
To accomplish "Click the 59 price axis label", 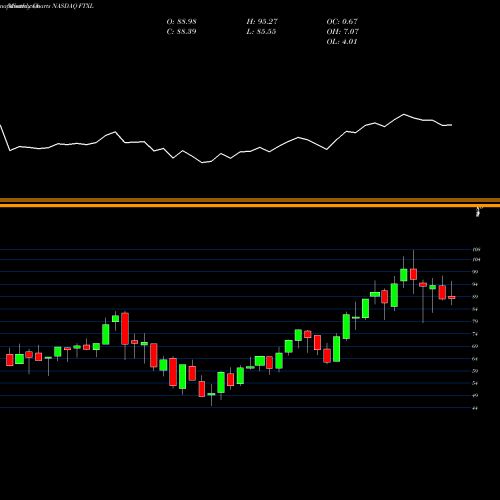I will [475, 371].
